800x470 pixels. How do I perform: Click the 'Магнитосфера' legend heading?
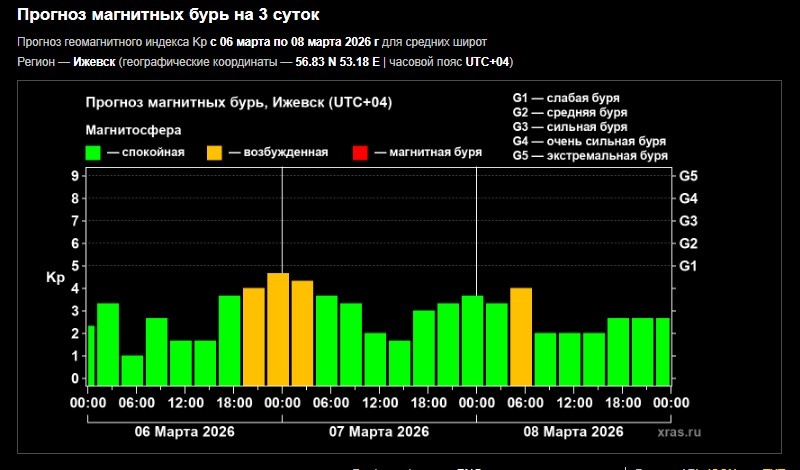133,130
